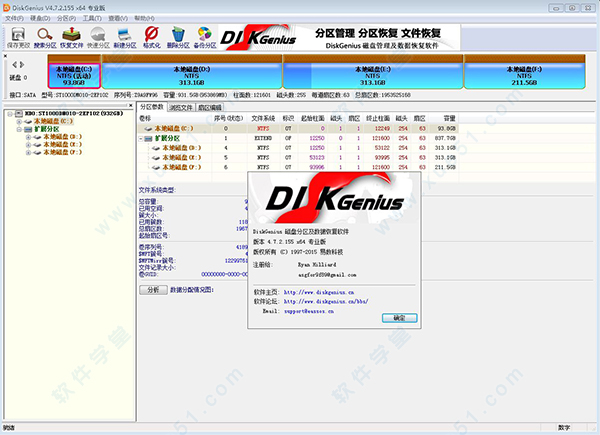Open the 硬盘(D) menu
The image size is (600, 435).
point(40,18)
